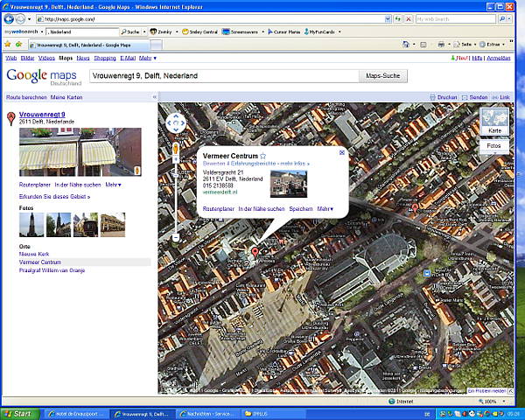Viewport: 525px width, 420px height.
Task: Click the Screensavers toolbar button
Action: tap(240, 31)
